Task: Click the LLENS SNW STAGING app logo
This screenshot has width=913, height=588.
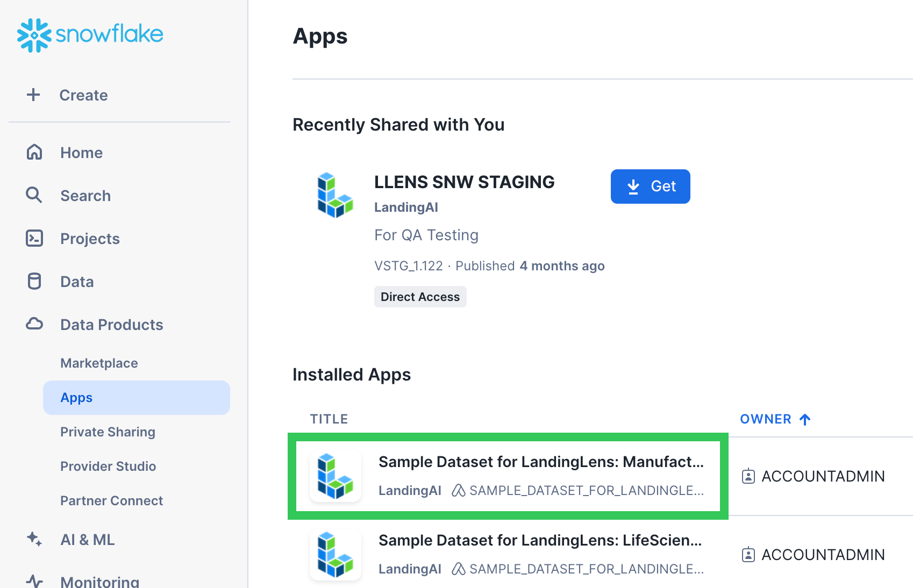Action: pyautogui.click(x=335, y=195)
